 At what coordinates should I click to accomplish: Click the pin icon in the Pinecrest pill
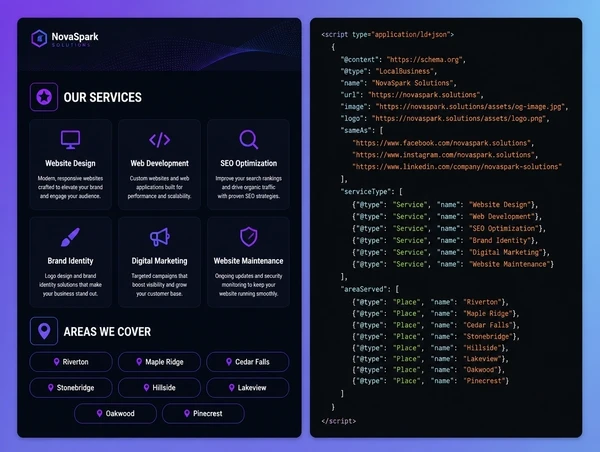187,413
